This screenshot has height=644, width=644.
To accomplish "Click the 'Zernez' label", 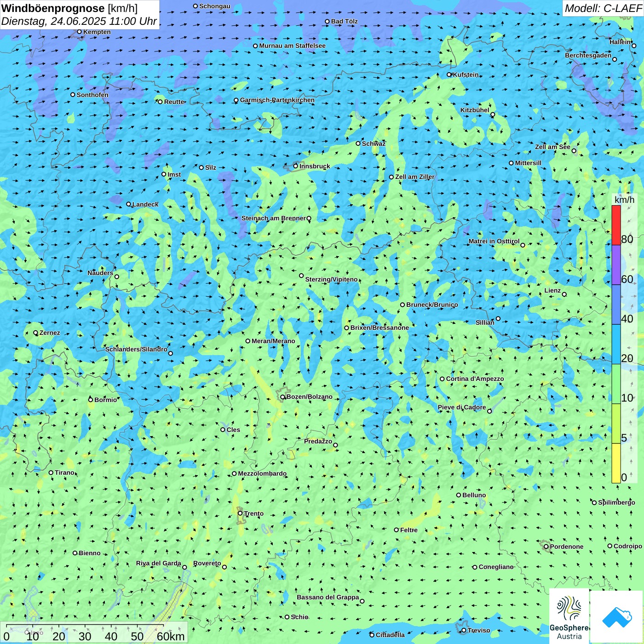I will pos(50,333).
